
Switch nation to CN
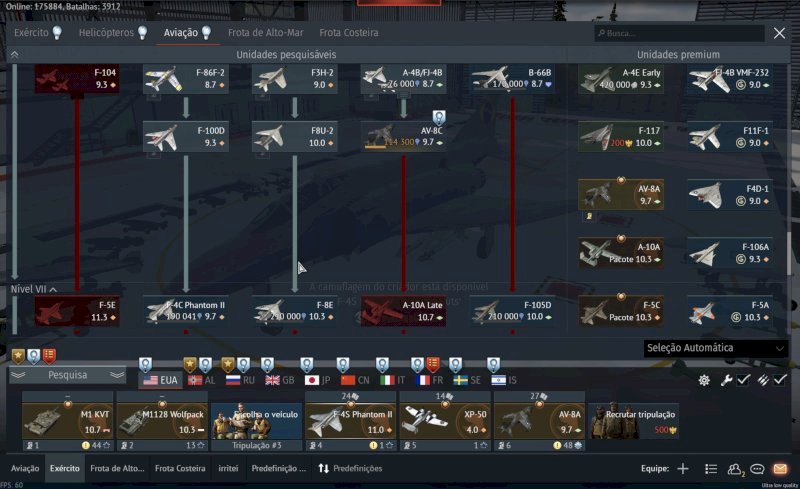tap(355, 380)
